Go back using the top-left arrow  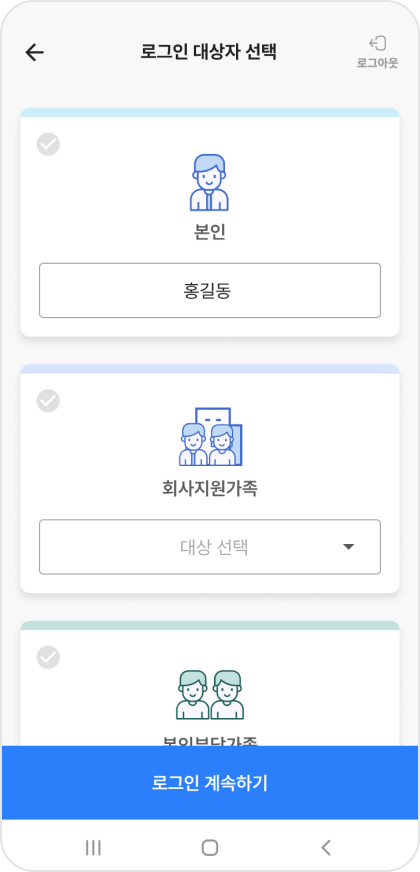point(34,52)
